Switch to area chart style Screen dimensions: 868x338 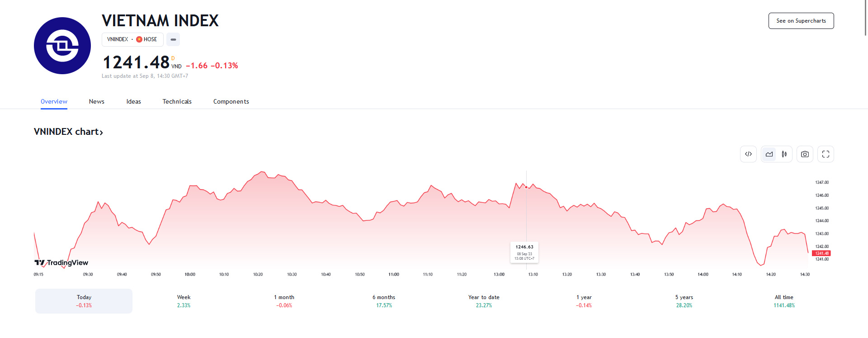pyautogui.click(x=769, y=154)
